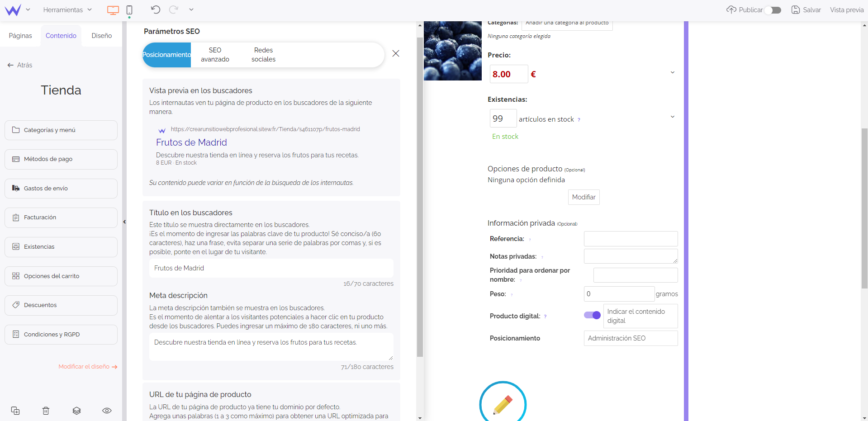Viewport: 868px width, 421px height.
Task: Click the Modificar el diseño link
Action: [88, 367]
